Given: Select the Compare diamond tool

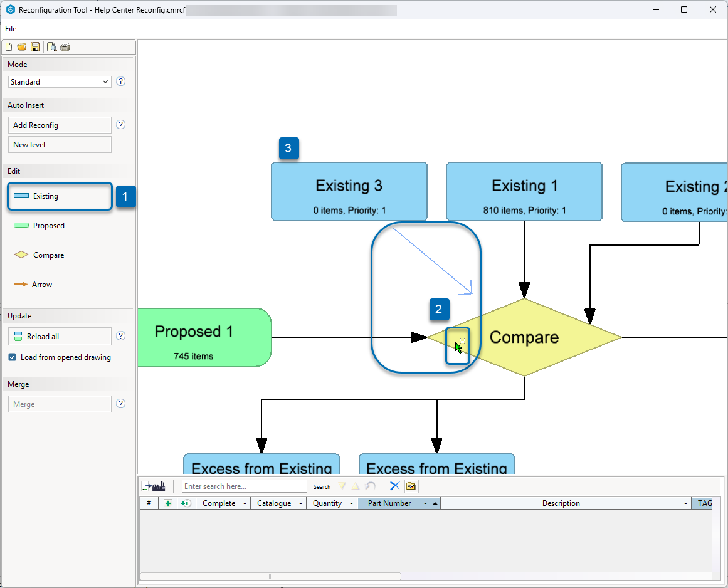Looking at the screenshot, I should point(40,255).
